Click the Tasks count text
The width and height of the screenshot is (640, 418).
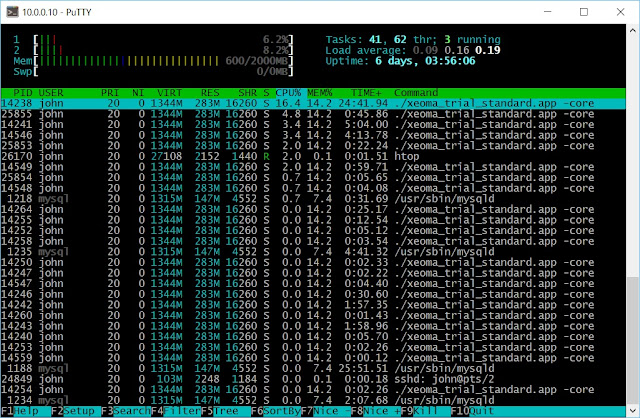413,40
